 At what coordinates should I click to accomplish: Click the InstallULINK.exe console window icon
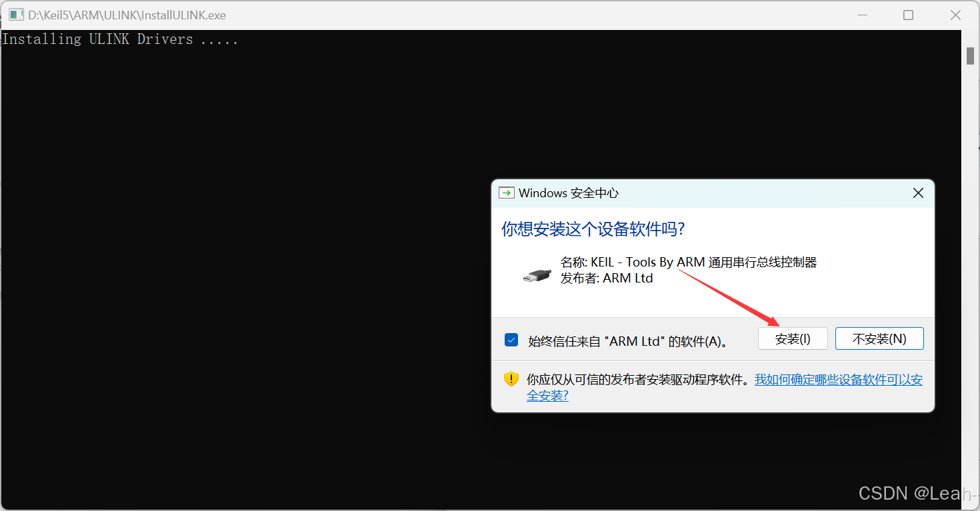point(16,15)
